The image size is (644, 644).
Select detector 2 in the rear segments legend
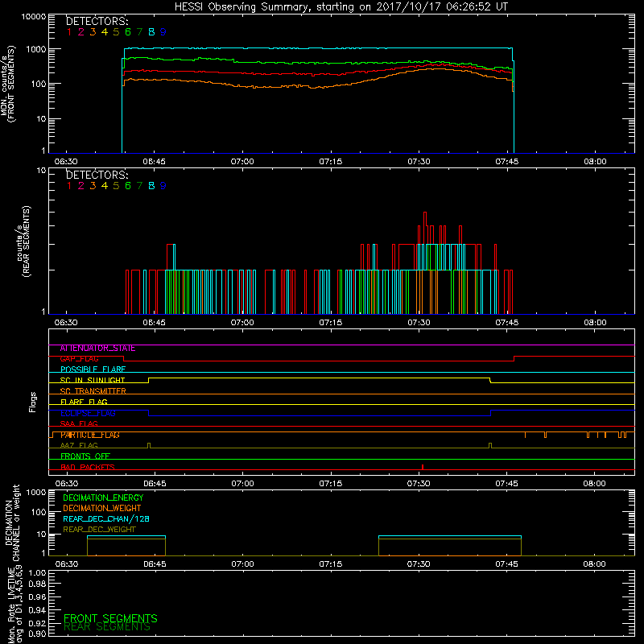(x=81, y=186)
